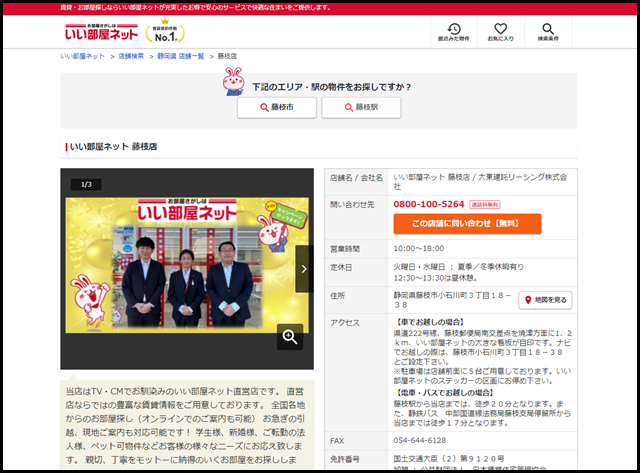Click the 定休日 row label
This screenshot has height=473, width=640.
[x=341, y=268]
